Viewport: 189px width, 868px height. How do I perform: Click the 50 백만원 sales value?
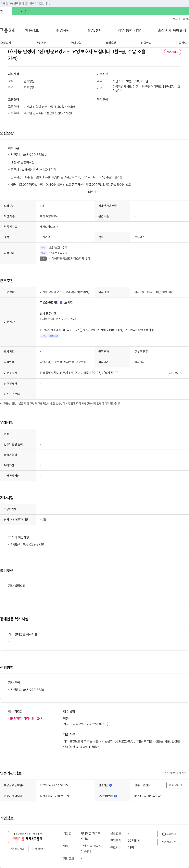point(134,840)
